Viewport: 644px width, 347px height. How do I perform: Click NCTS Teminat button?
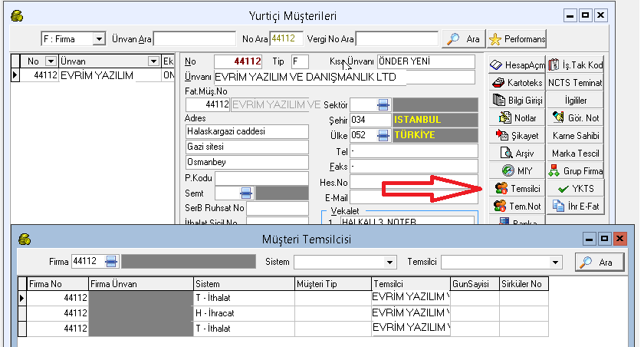pyautogui.click(x=575, y=83)
